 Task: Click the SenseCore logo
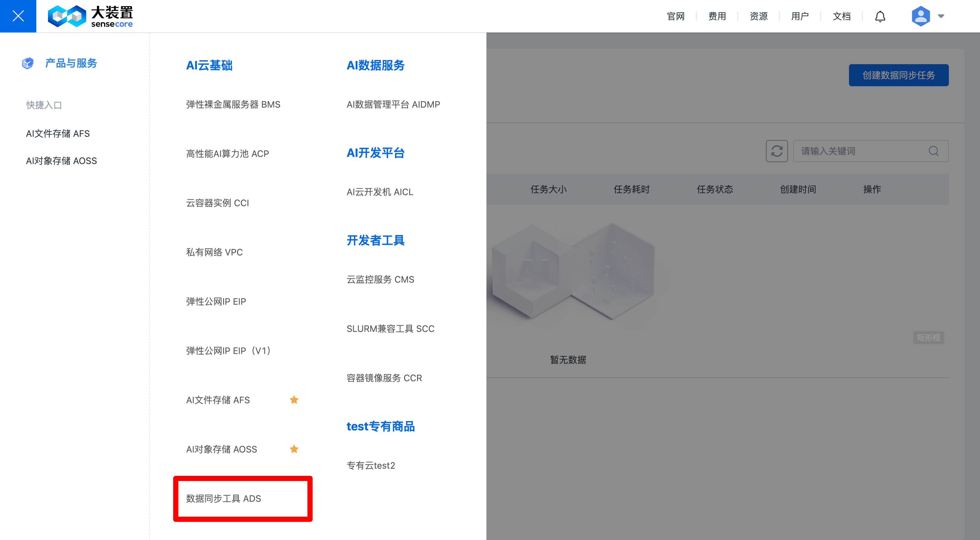[x=90, y=16]
